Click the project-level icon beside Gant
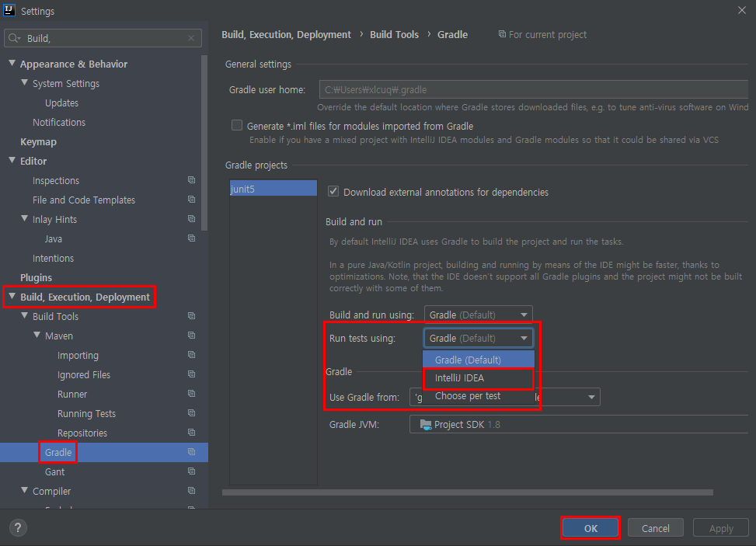This screenshot has height=546, width=756. click(x=191, y=471)
